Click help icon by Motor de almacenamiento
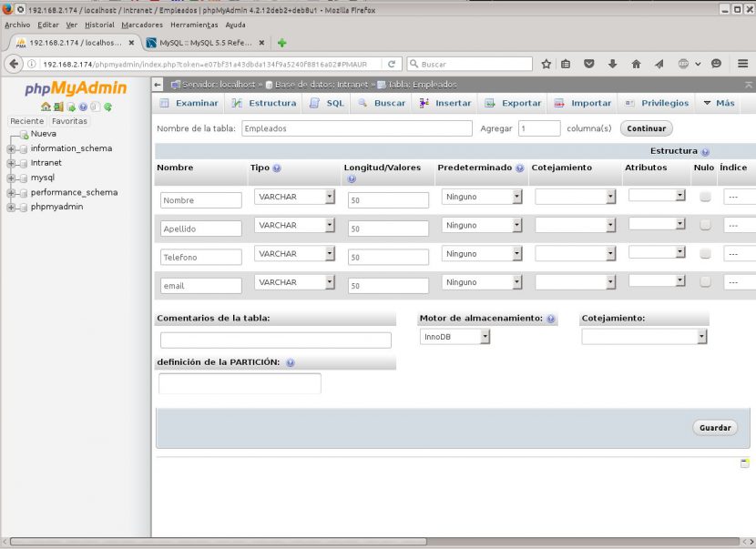Viewport: 756px width, 549px height. (551, 319)
